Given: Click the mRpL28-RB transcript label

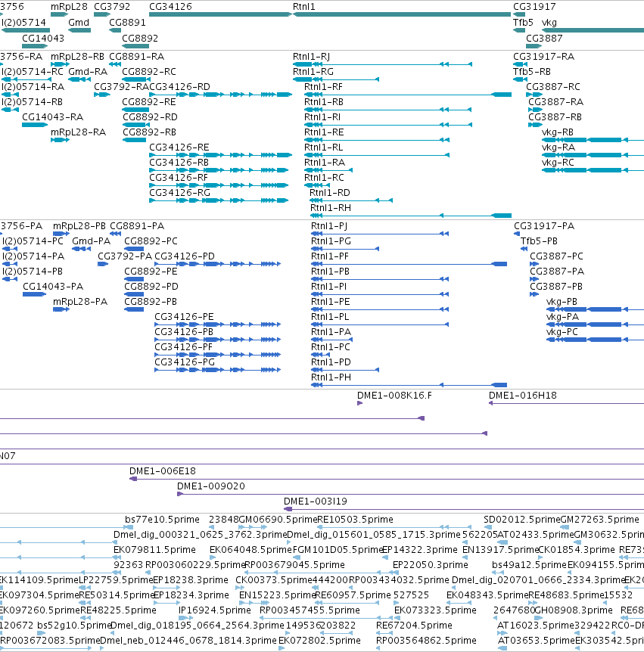Looking at the screenshot, I should coord(77,57).
